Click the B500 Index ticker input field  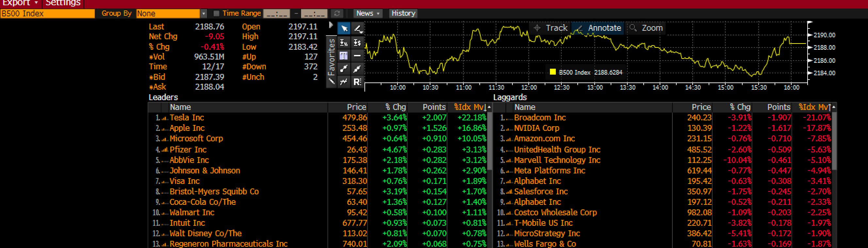point(47,13)
